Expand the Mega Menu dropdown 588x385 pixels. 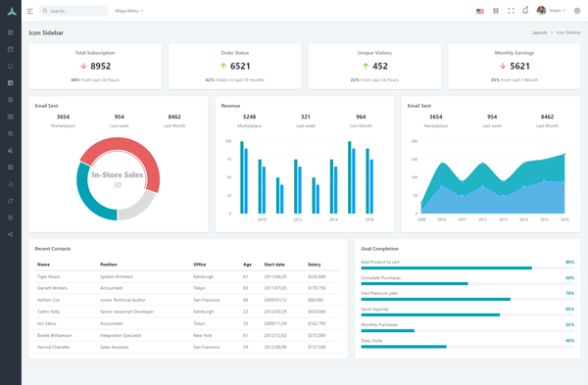pyautogui.click(x=129, y=11)
